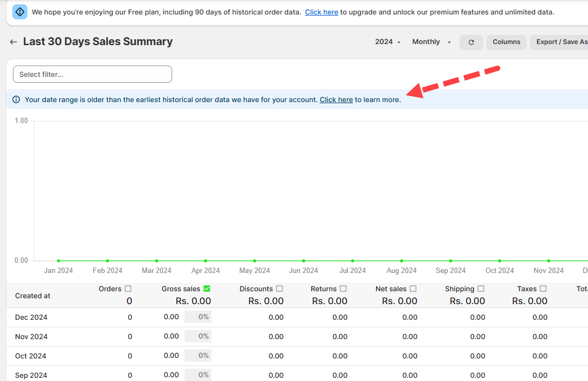The width and height of the screenshot is (588, 381).
Task: Check the Shipping column checkbox
Action: [x=481, y=289]
